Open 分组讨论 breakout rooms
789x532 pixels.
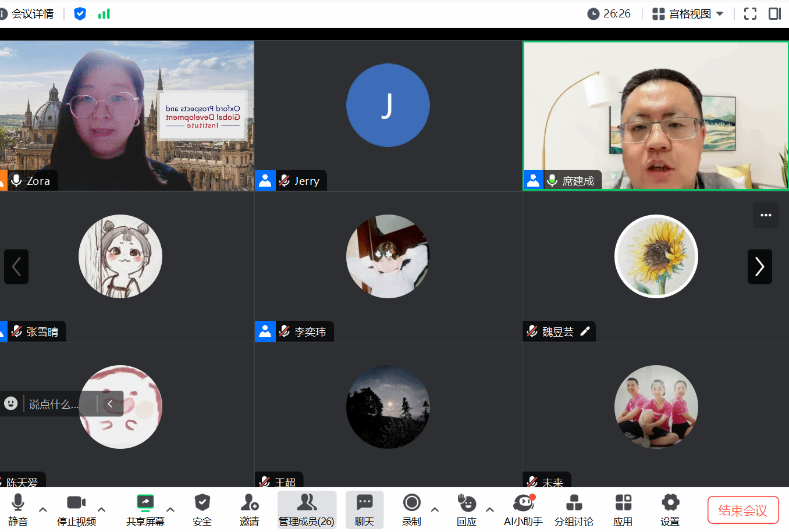(x=574, y=509)
